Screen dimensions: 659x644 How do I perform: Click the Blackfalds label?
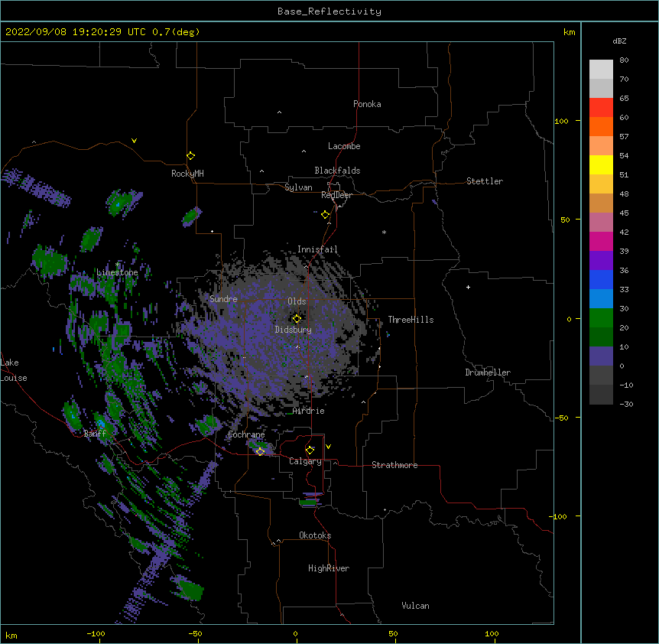click(337, 171)
